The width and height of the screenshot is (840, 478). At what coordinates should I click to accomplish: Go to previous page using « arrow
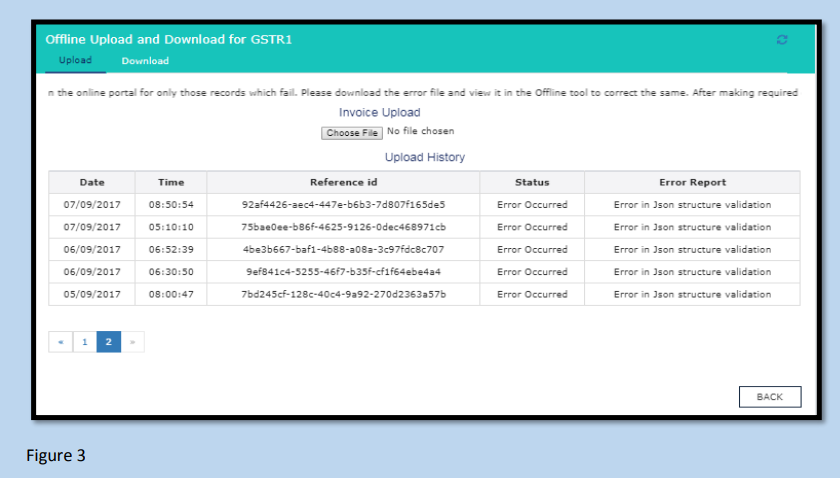(x=61, y=342)
